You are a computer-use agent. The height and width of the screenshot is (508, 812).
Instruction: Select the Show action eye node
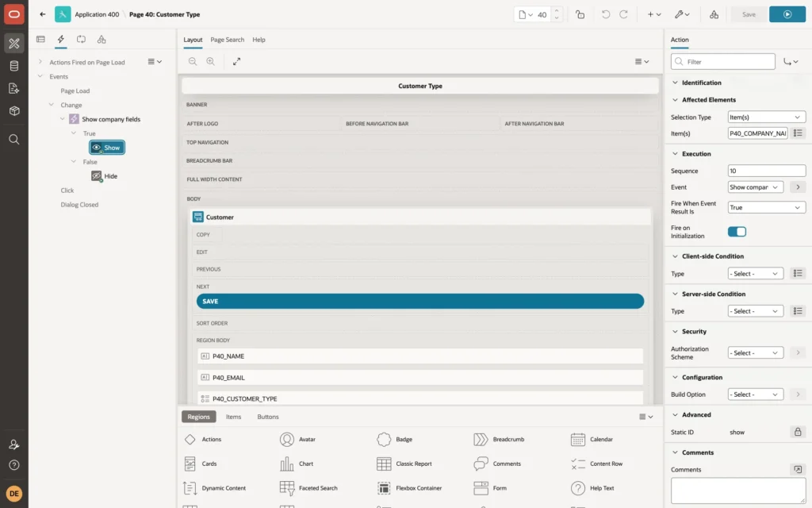107,148
